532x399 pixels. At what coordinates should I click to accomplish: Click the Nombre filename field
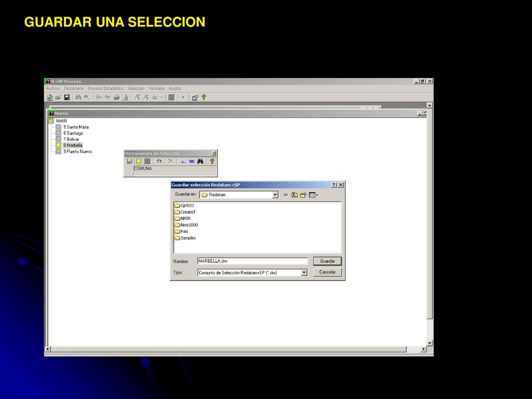[252, 261]
